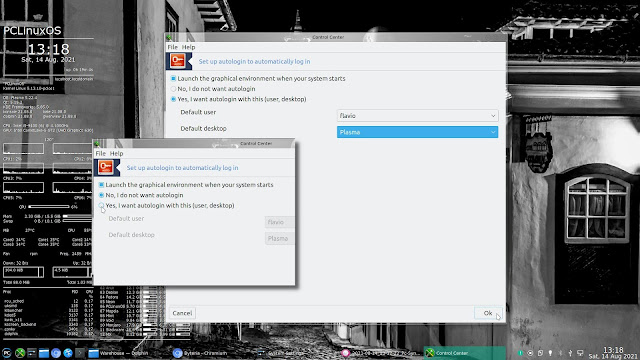Click the 'Default user' label in large window
The height and width of the screenshot is (360, 640).
[x=198, y=112]
